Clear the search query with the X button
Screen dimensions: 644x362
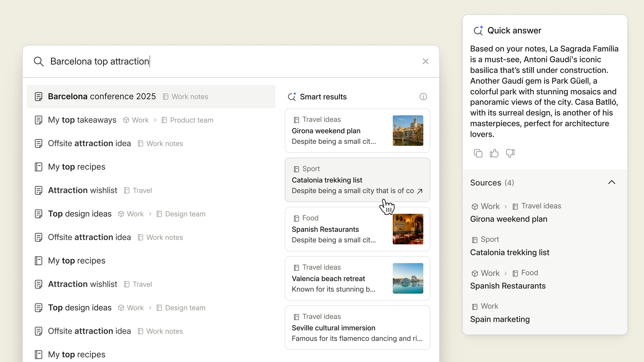tap(426, 61)
